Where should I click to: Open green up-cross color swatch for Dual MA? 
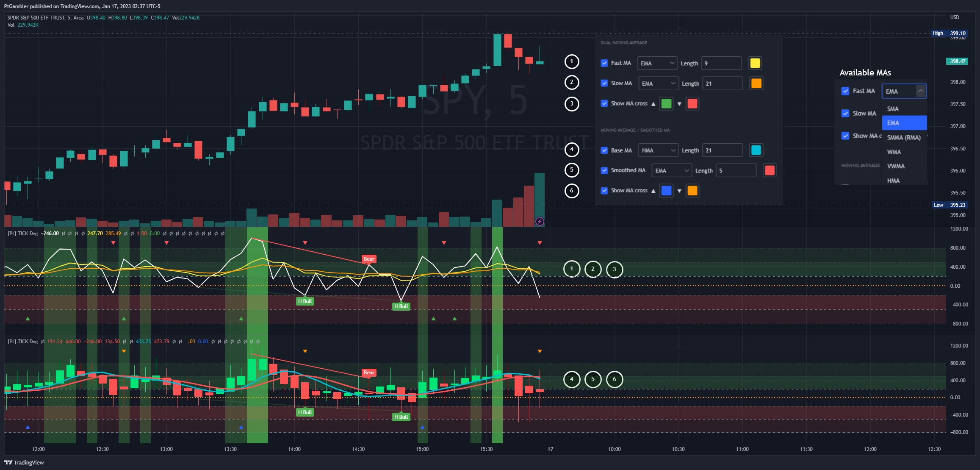pyautogui.click(x=666, y=103)
